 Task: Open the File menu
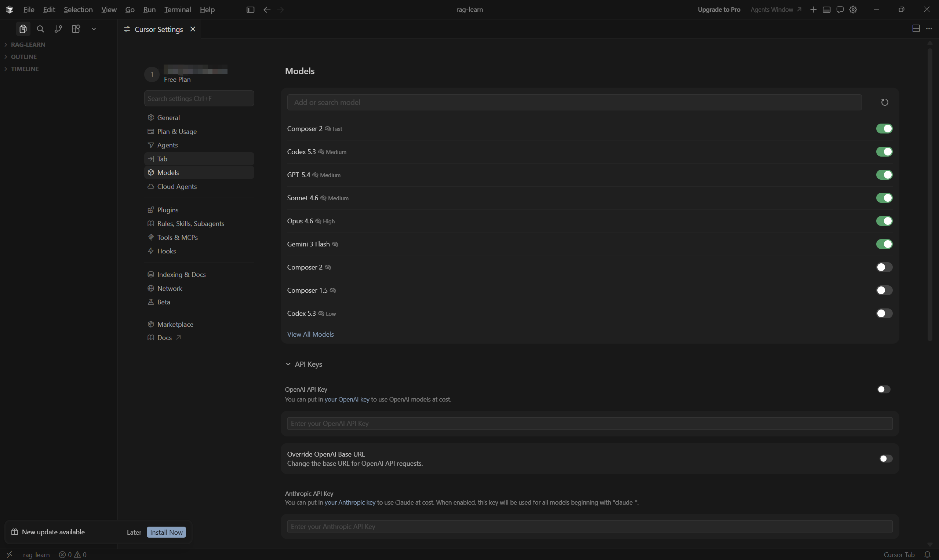[29, 10]
